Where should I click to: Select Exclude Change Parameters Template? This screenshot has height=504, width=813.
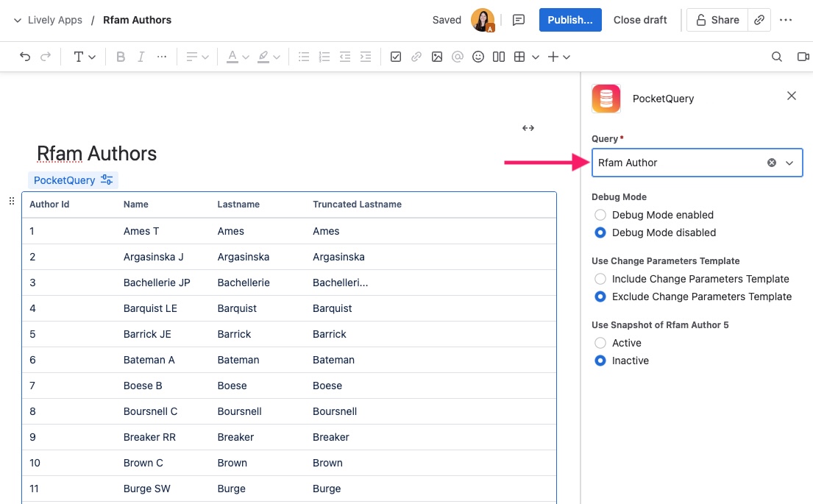pos(600,297)
